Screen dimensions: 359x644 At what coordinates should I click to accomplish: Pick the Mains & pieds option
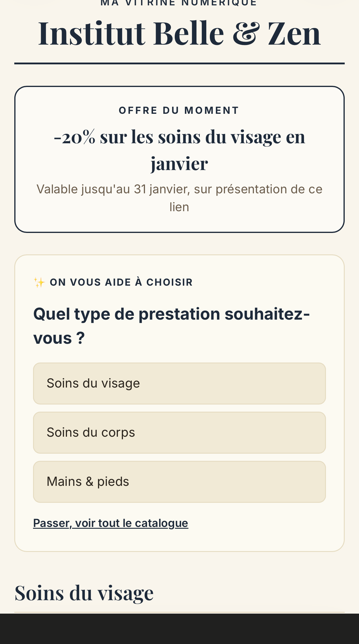[x=179, y=482]
